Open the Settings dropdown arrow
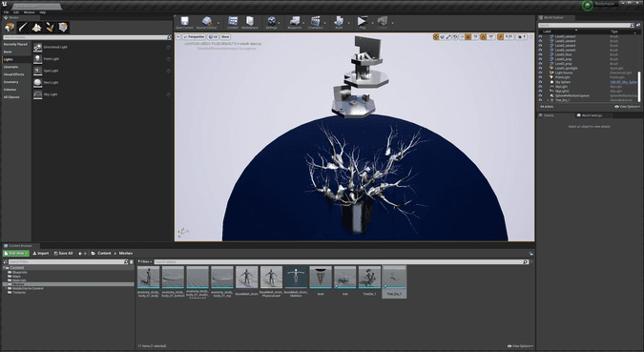 point(280,23)
